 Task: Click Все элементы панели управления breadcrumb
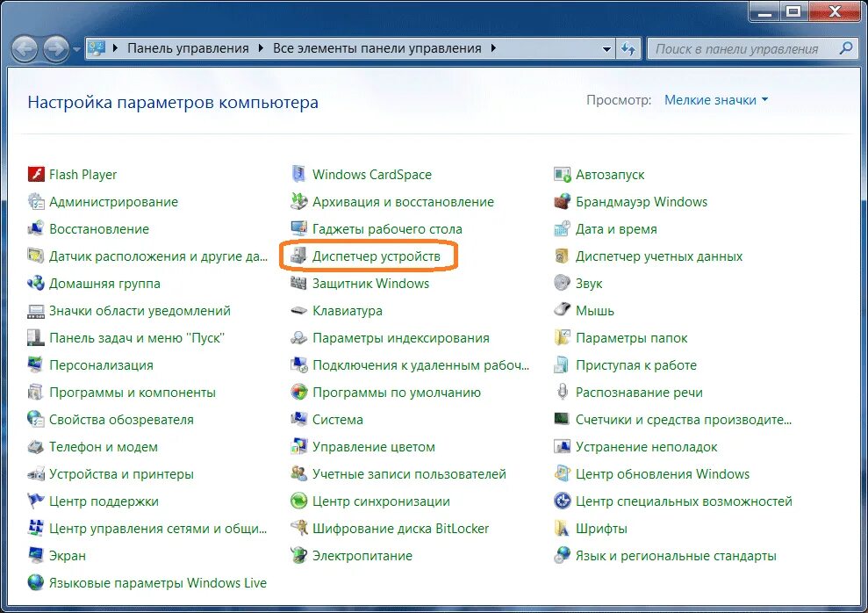[x=377, y=48]
